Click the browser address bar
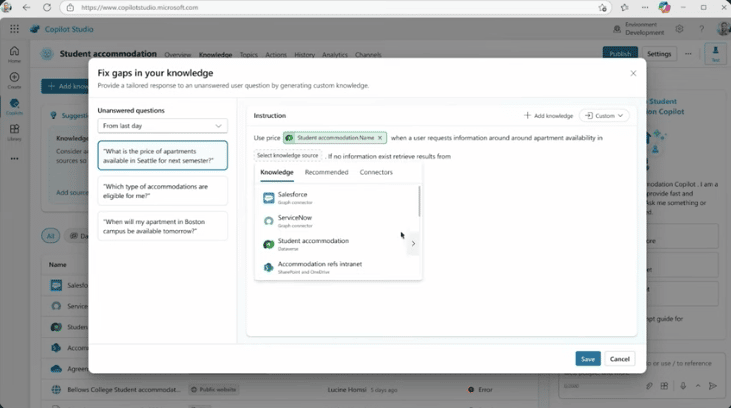Viewport: 731px width, 408px height. click(337, 7)
